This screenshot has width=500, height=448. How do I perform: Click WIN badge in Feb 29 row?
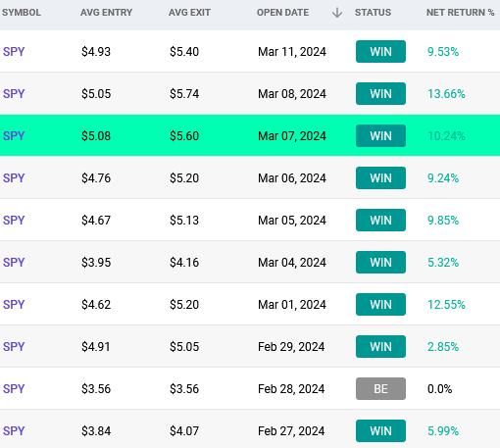coord(380,347)
